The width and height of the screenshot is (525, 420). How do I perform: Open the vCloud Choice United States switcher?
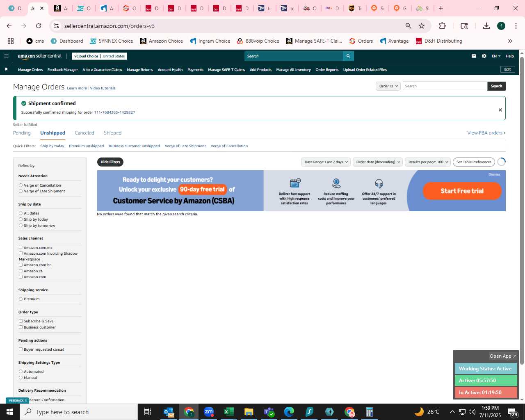99,56
